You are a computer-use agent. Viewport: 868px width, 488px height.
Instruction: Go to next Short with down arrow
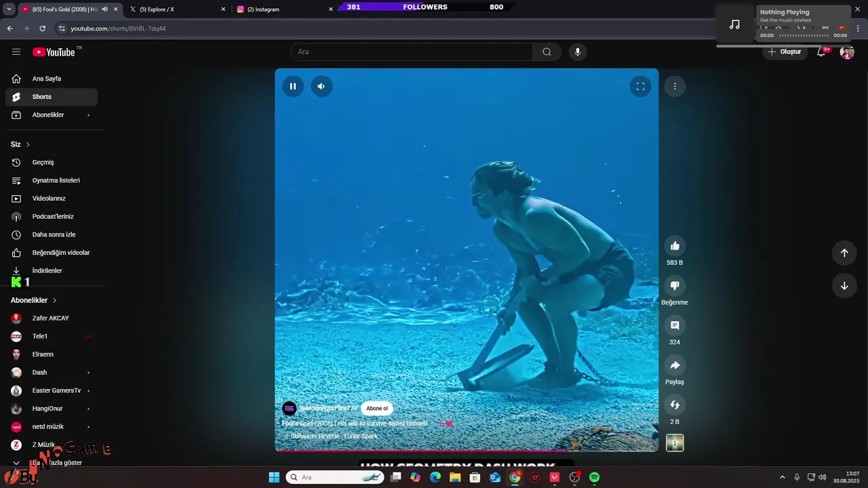click(844, 285)
